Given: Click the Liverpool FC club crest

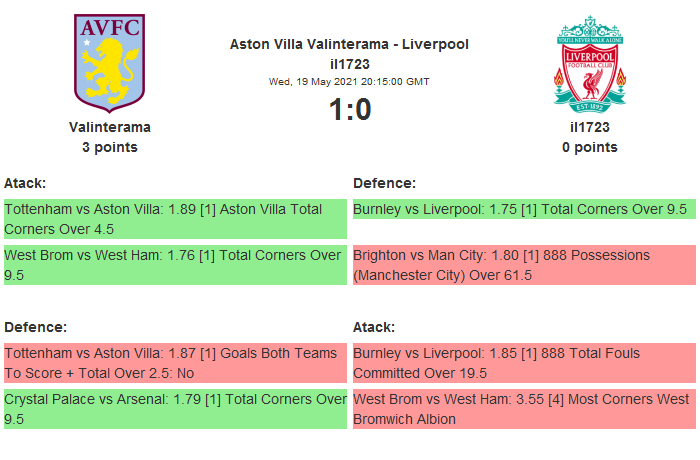Looking at the screenshot, I should [590, 62].
